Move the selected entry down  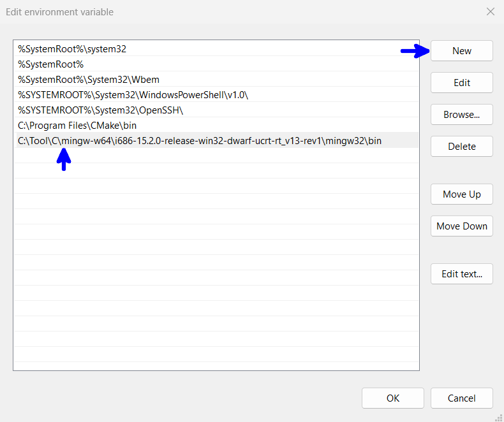(x=461, y=226)
